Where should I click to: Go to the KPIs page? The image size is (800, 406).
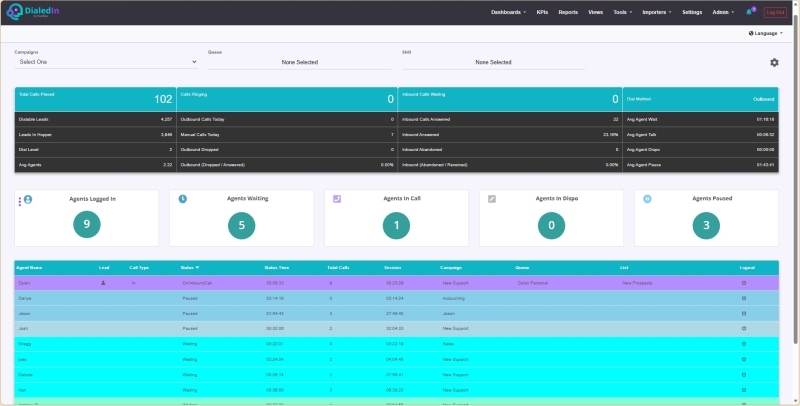(542, 12)
